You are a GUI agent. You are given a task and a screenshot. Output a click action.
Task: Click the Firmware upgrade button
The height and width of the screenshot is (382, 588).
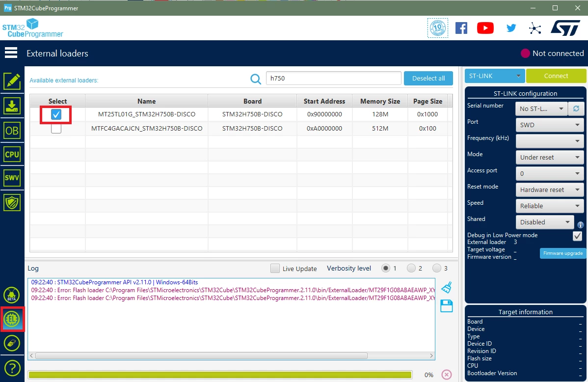(x=563, y=253)
